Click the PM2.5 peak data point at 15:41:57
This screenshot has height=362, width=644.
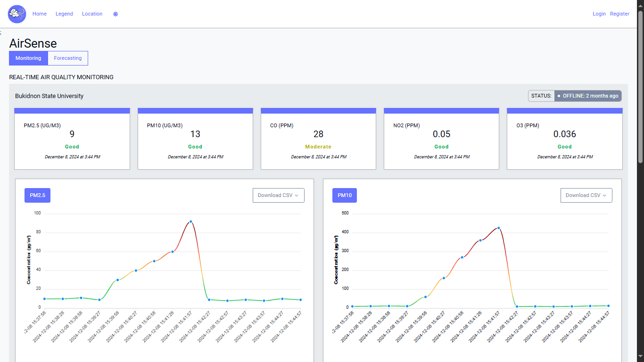tap(190, 222)
